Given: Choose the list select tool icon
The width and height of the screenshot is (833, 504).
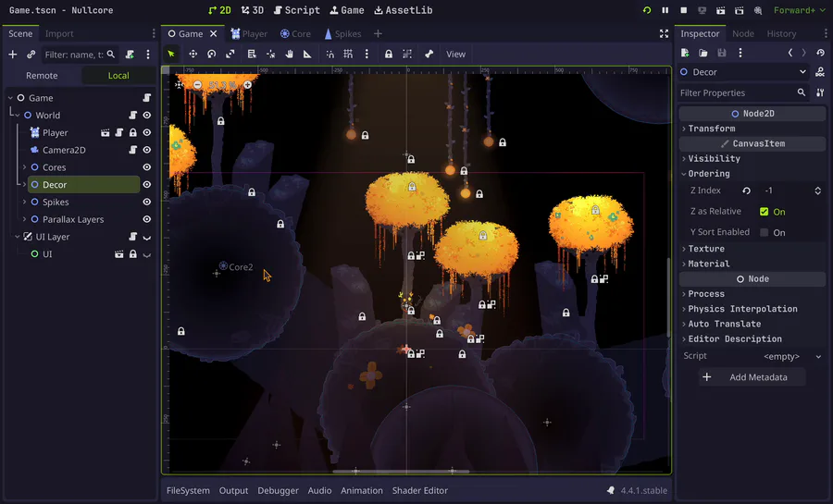Looking at the screenshot, I should tap(252, 55).
